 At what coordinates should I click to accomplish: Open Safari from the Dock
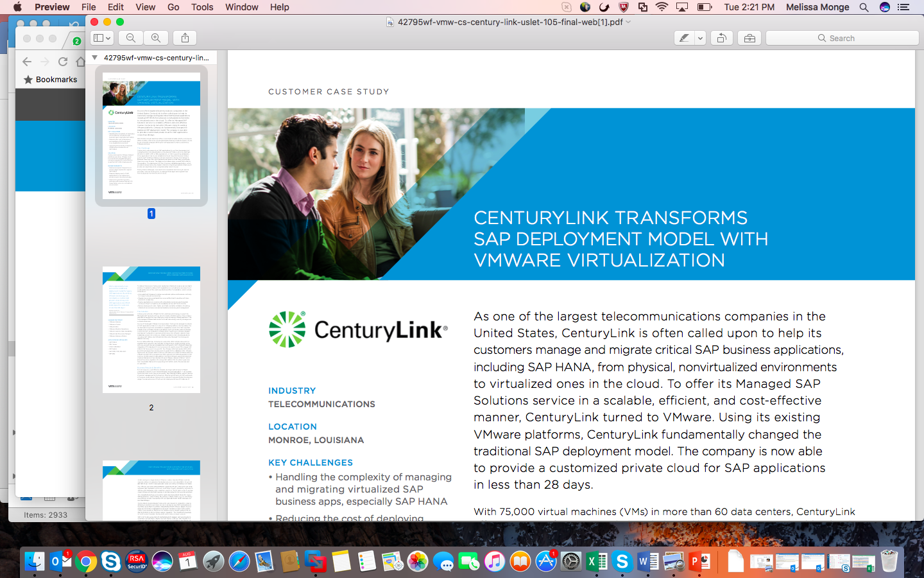pos(239,561)
